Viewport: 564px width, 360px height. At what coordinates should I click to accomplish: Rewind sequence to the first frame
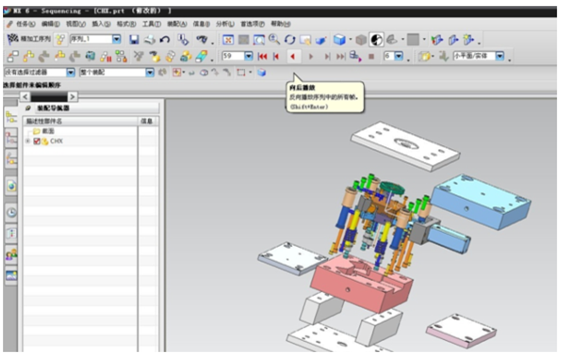click(263, 56)
